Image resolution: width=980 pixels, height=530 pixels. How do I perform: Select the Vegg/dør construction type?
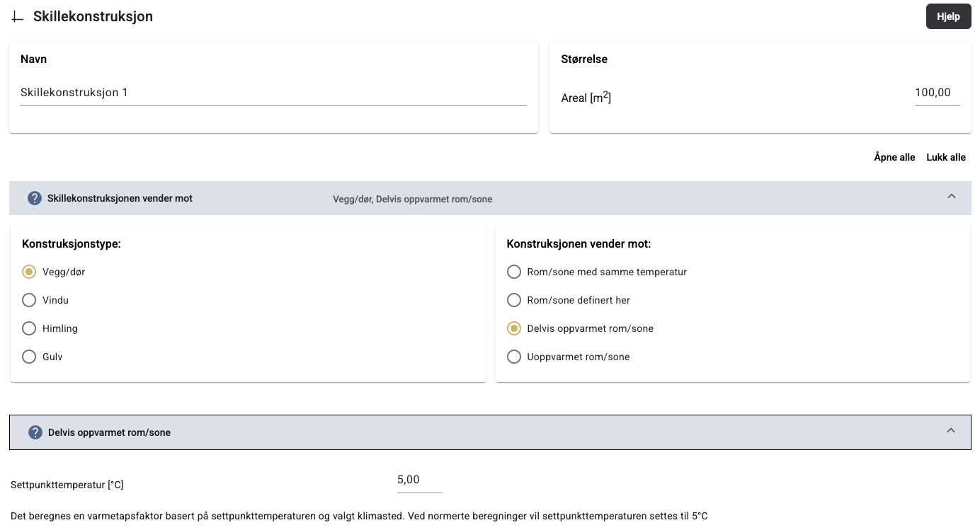point(29,272)
